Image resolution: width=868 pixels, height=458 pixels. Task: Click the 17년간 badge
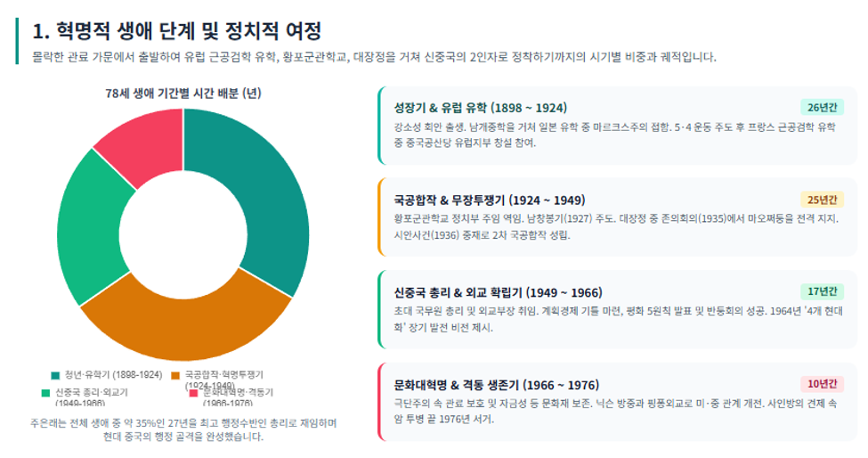tap(822, 291)
